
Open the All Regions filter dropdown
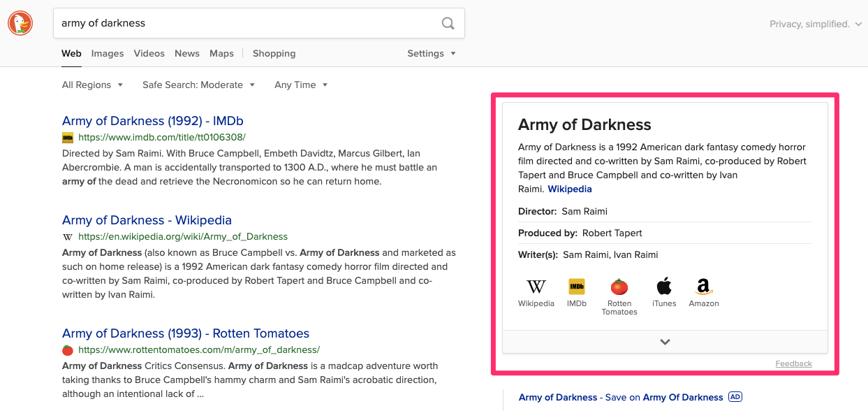click(92, 85)
